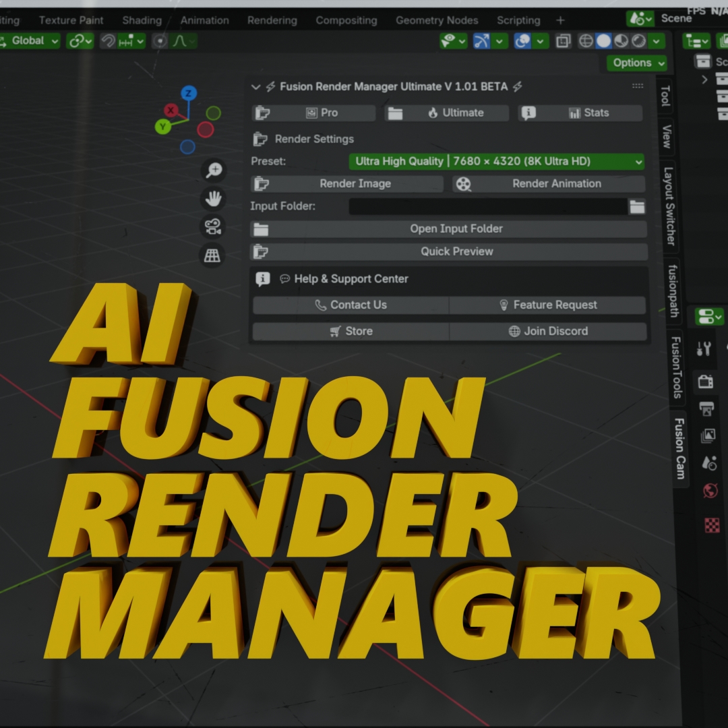Open the Preset Ultra High Quality dropdown
The width and height of the screenshot is (728, 728).
click(x=496, y=161)
